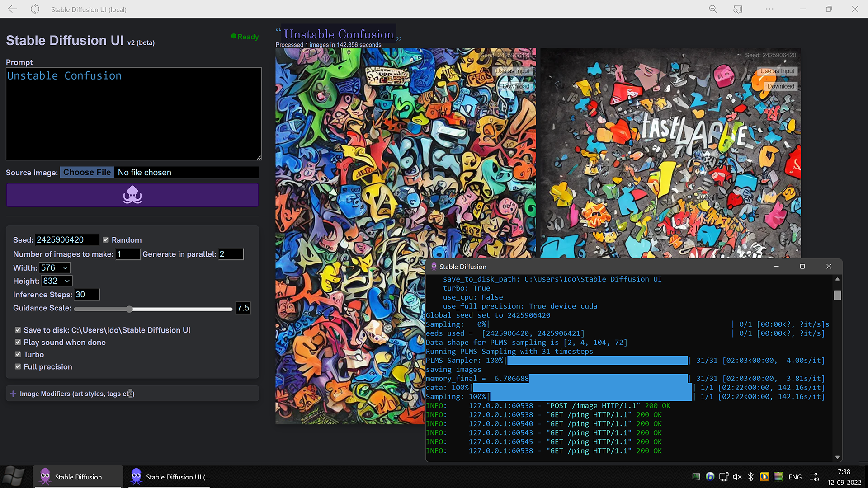Click the octopus Make Image button

(132, 195)
